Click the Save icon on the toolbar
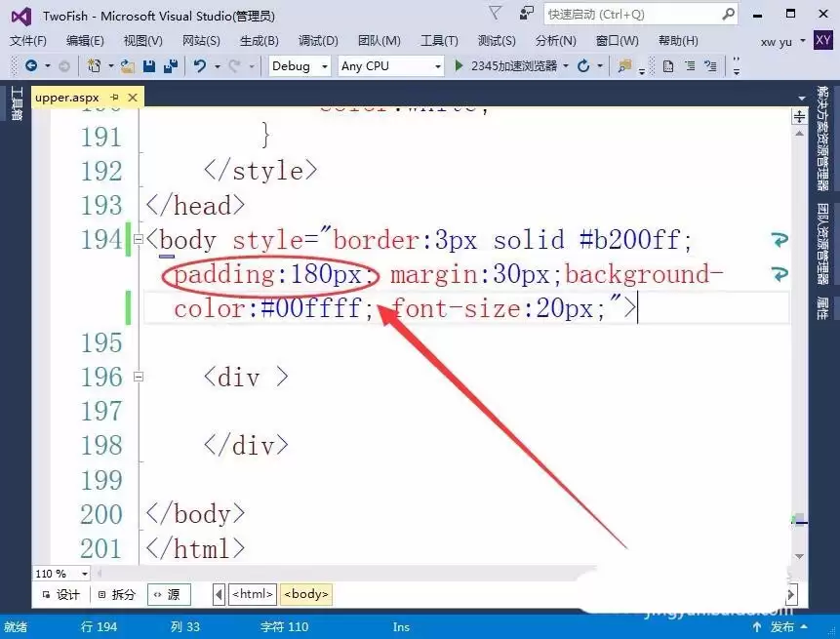 147,66
